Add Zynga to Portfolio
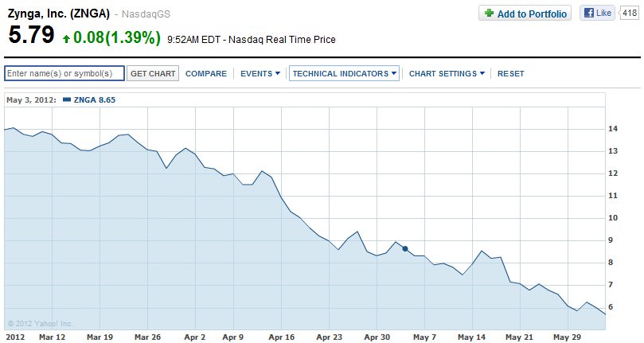Viewport: 644px width, 343px height. pos(525,14)
